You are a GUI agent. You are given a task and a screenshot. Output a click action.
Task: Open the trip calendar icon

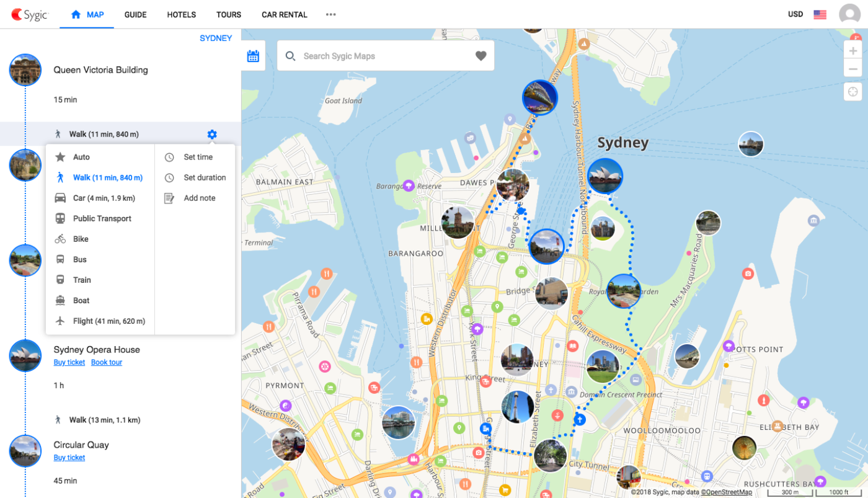point(253,56)
